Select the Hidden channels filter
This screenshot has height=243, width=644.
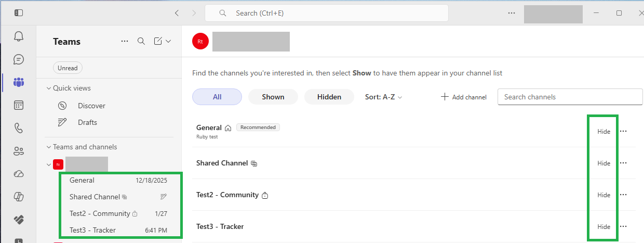coord(329,97)
